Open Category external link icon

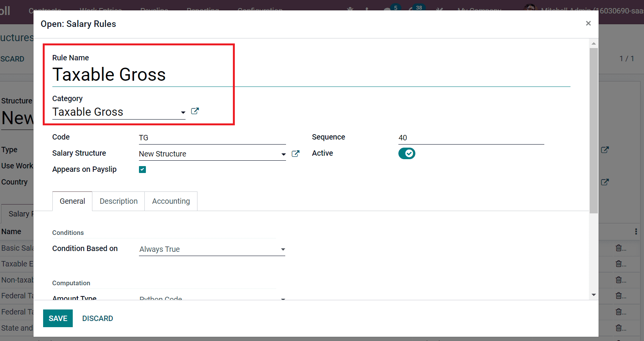(x=195, y=111)
